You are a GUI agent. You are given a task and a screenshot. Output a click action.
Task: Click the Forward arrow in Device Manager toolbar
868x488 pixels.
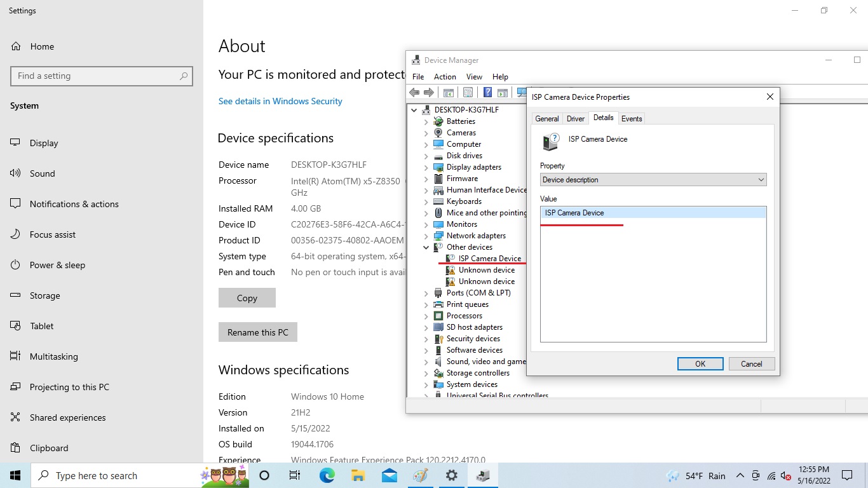[x=429, y=92]
